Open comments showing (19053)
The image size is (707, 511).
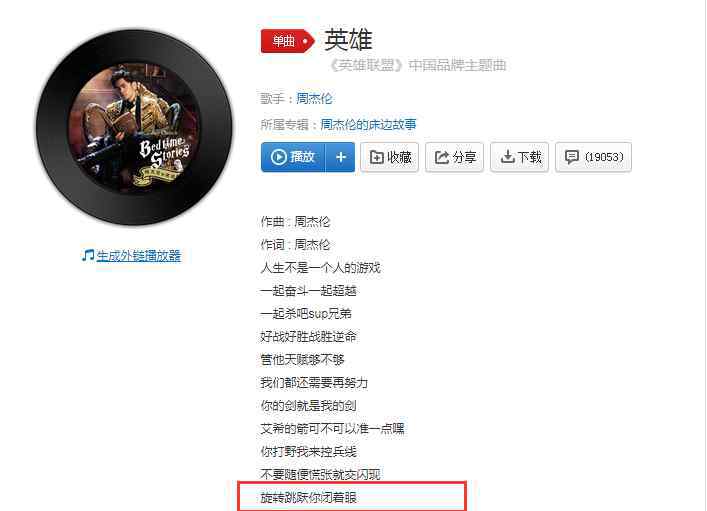click(x=593, y=157)
